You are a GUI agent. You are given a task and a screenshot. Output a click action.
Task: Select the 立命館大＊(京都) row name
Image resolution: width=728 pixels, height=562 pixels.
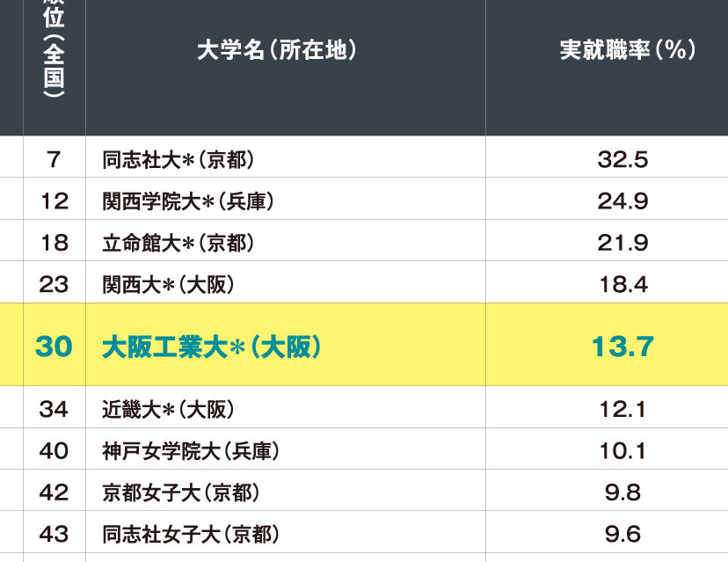click(178, 243)
